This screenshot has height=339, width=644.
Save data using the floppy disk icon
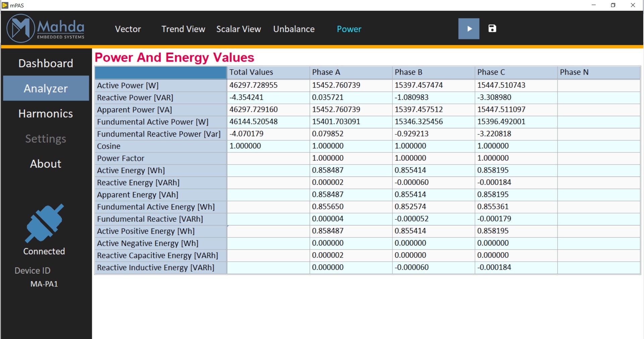[x=492, y=28]
